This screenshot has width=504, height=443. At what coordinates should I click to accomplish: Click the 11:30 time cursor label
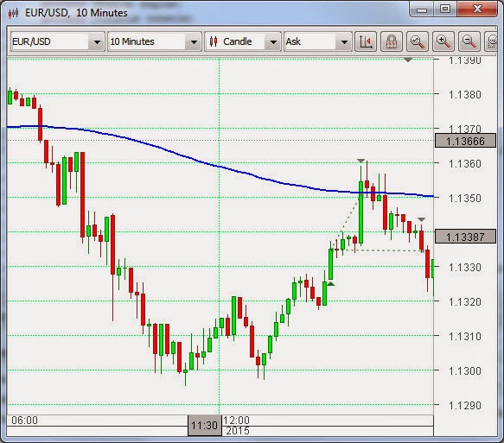(204, 426)
